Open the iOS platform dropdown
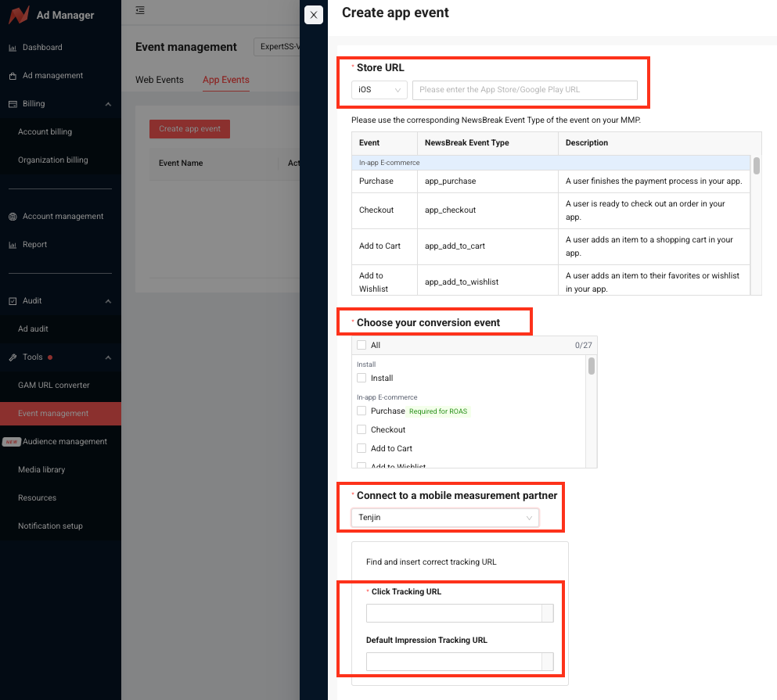This screenshot has height=700, width=777. click(380, 90)
